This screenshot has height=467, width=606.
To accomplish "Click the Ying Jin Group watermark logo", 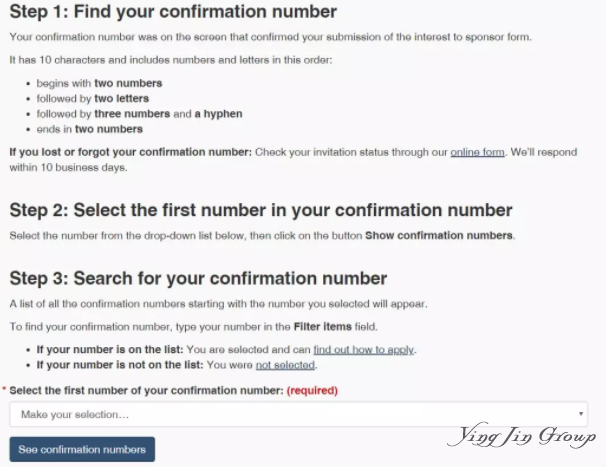I will (x=521, y=436).
